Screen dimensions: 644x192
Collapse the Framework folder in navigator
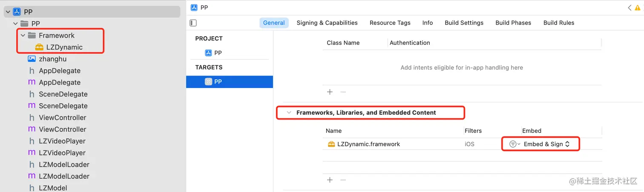23,35
